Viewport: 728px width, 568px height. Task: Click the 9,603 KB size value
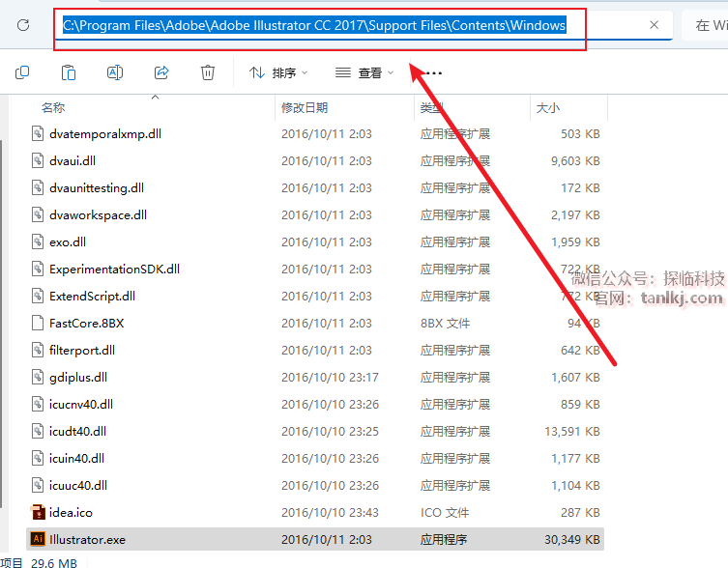pos(575,161)
